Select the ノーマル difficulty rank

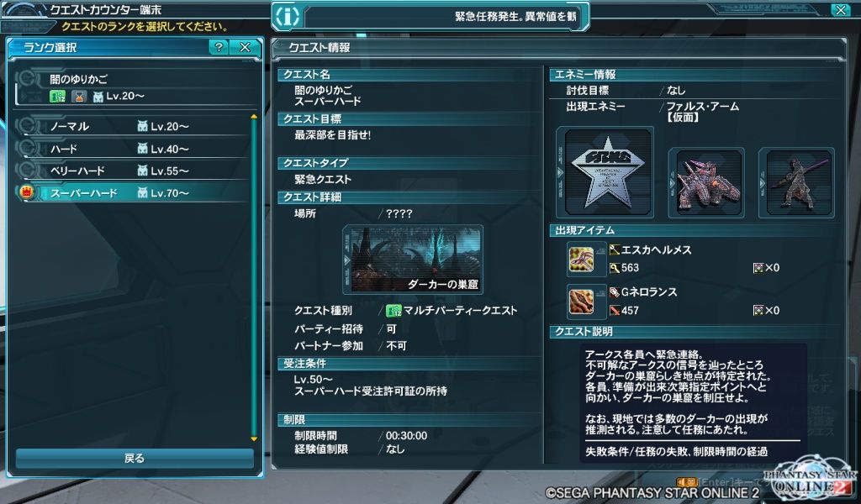tap(132, 126)
